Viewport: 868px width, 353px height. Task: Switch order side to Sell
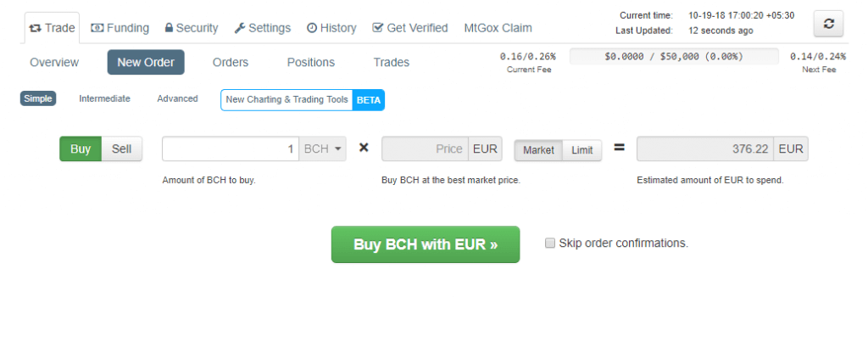[122, 149]
